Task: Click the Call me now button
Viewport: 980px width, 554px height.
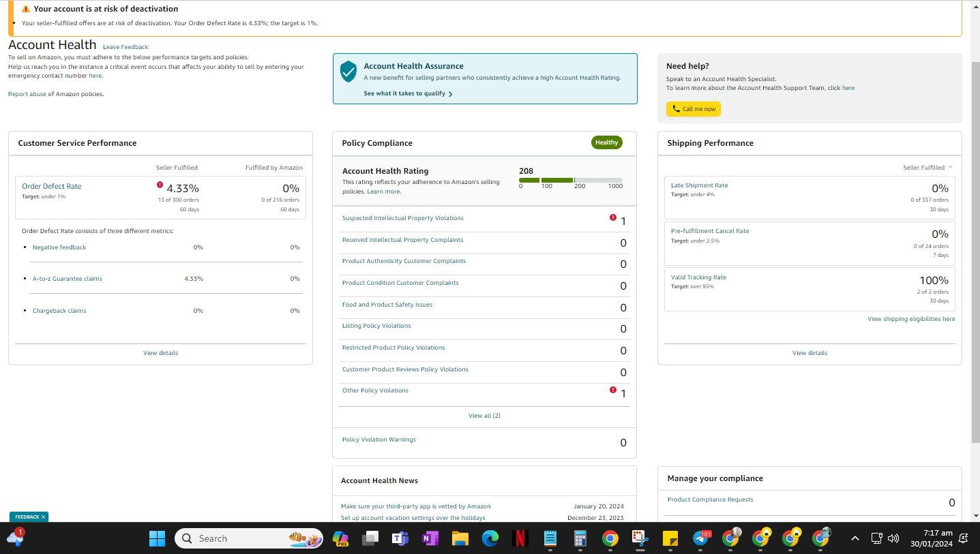Action: (694, 109)
